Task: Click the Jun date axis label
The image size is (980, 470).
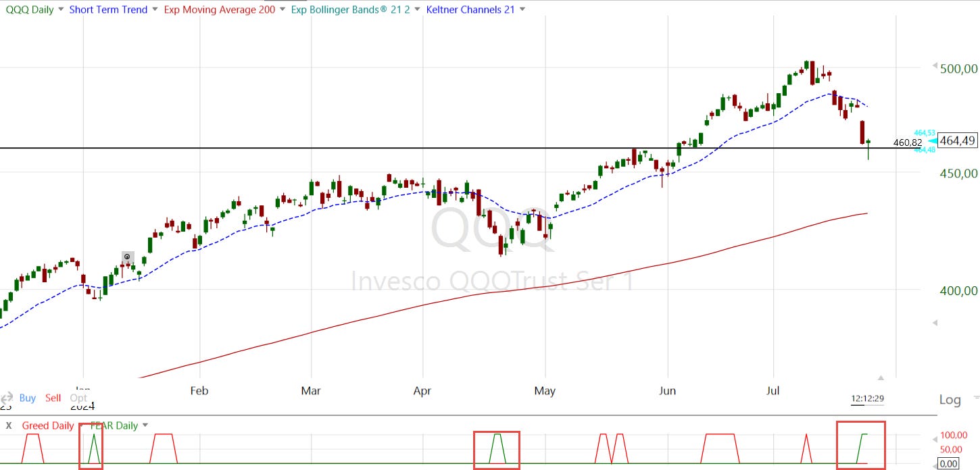Action: coord(668,391)
